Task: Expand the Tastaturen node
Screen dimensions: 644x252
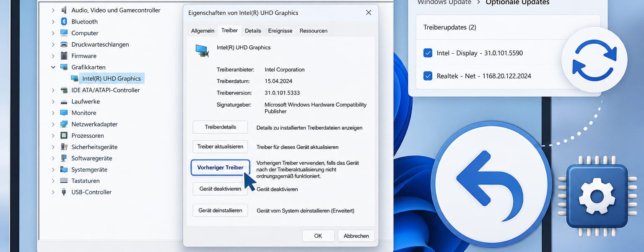Action: coord(53,181)
